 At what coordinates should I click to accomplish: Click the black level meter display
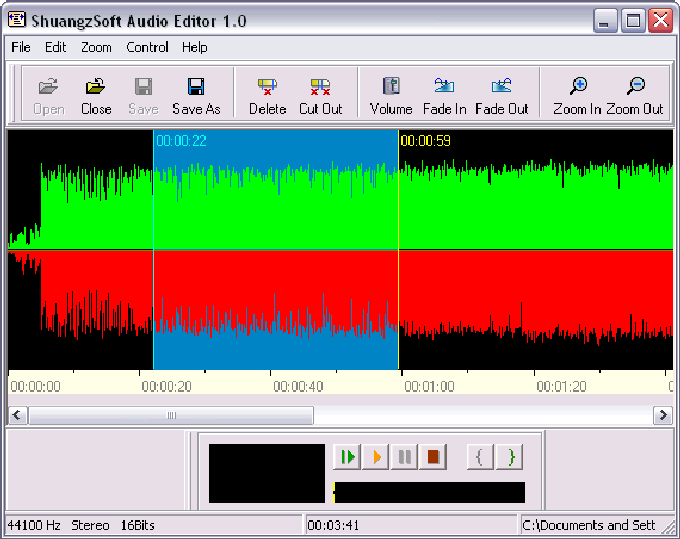267,473
